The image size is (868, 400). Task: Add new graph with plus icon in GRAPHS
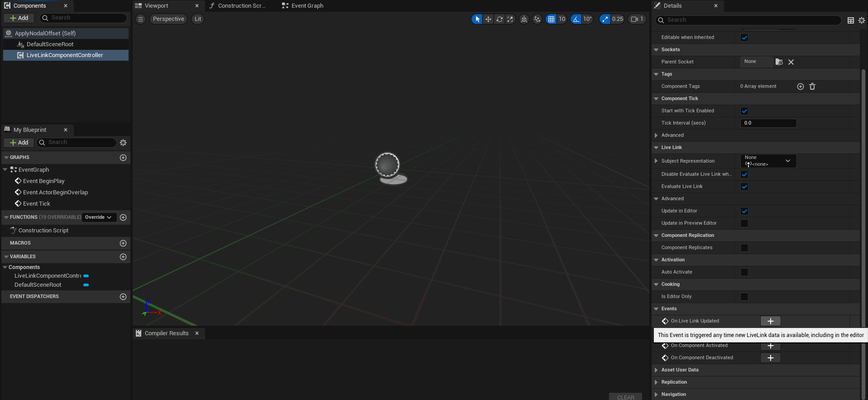tap(123, 158)
